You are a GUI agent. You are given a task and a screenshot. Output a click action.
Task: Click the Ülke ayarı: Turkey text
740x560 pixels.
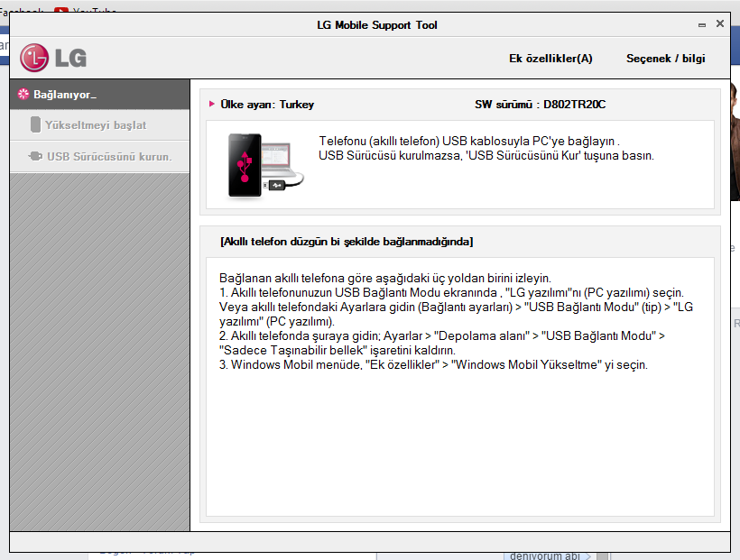click(x=267, y=105)
